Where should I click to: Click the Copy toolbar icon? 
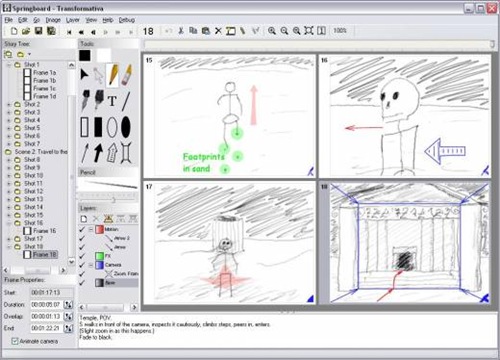point(193,31)
